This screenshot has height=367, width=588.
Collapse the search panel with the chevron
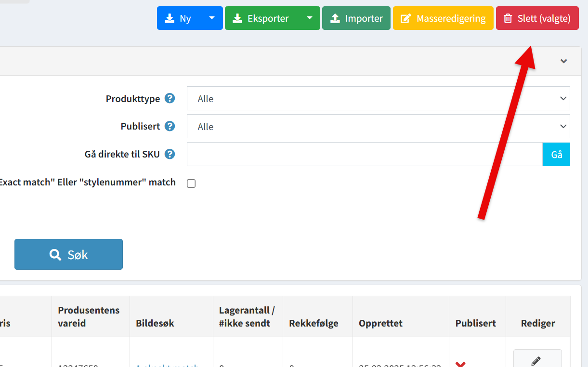click(x=563, y=61)
